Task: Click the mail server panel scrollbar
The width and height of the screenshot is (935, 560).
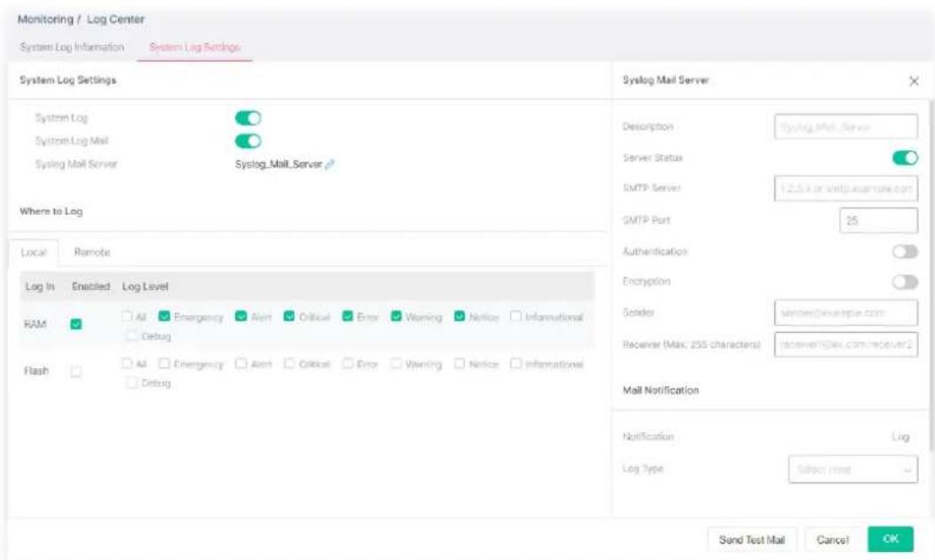Action: coord(931,274)
